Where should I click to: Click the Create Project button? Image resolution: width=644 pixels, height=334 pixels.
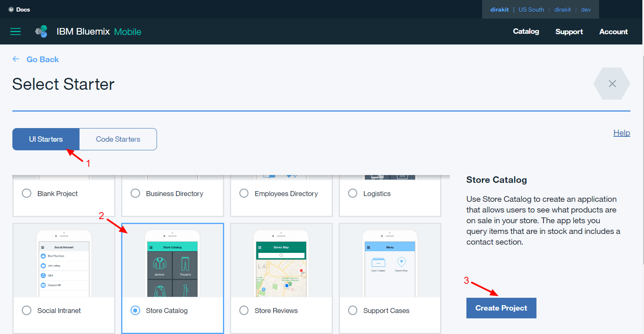click(x=501, y=308)
